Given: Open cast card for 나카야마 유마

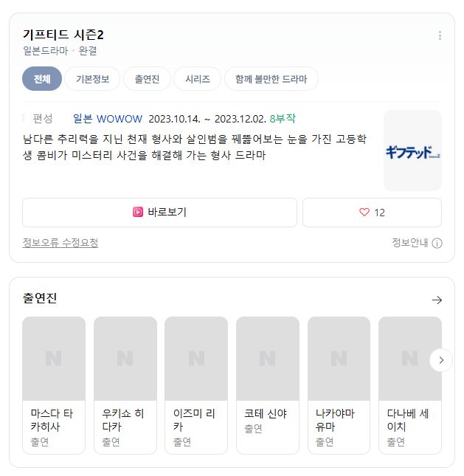Looking at the screenshot, I should coord(339,385).
